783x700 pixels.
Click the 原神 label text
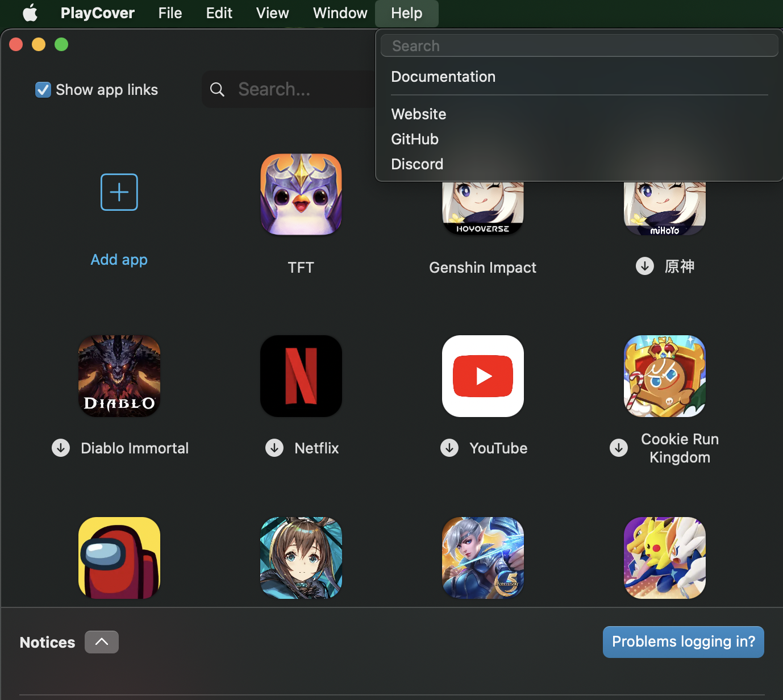point(680,266)
